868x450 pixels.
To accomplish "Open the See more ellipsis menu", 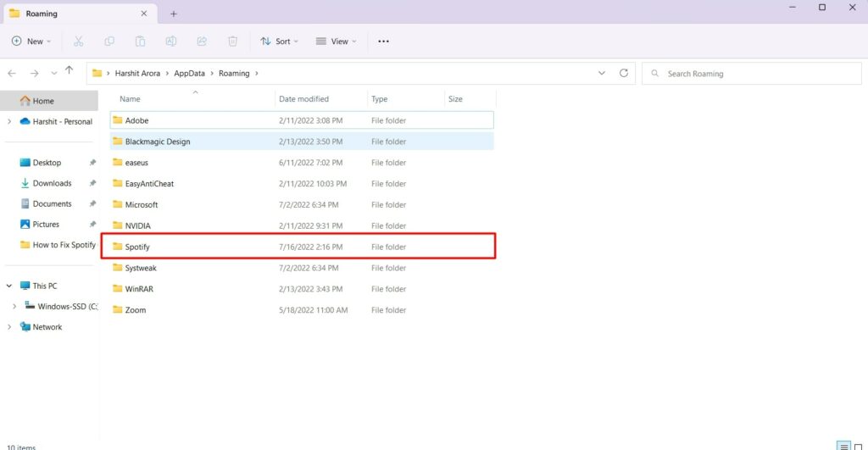I will (x=383, y=41).
